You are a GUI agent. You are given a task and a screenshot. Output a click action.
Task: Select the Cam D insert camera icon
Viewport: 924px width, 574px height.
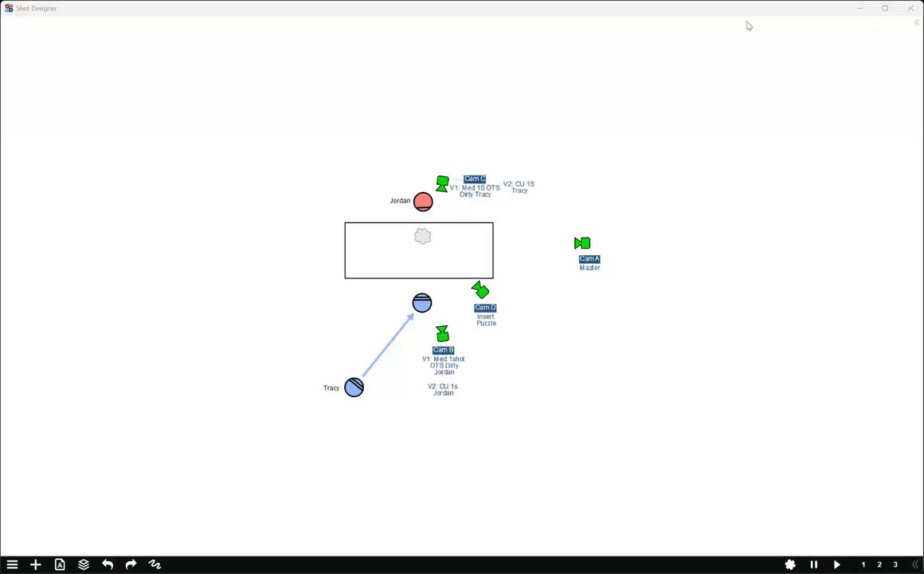(x=480, y=289)
